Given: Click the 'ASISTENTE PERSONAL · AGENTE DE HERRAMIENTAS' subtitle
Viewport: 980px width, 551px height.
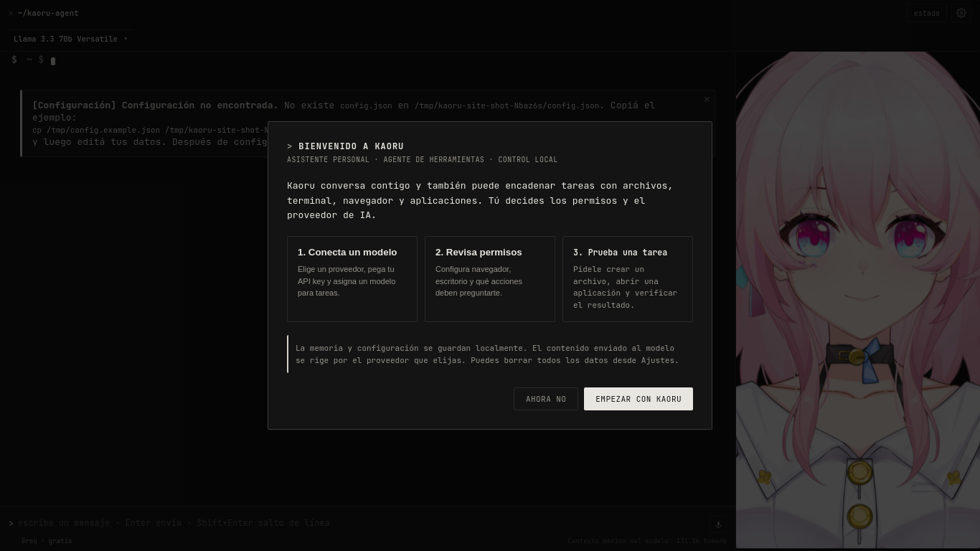Looking at the screenshot, I should 422,159.
